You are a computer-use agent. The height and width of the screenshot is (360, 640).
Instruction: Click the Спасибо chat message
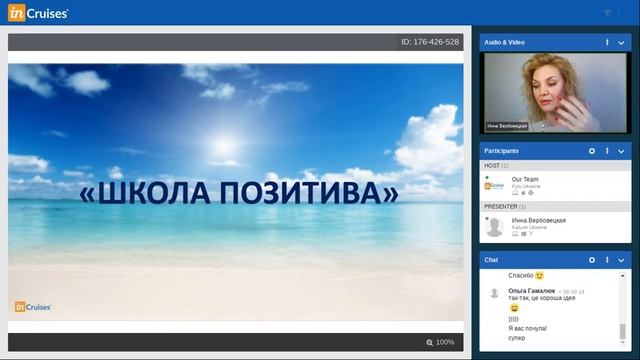coord(521,276)
